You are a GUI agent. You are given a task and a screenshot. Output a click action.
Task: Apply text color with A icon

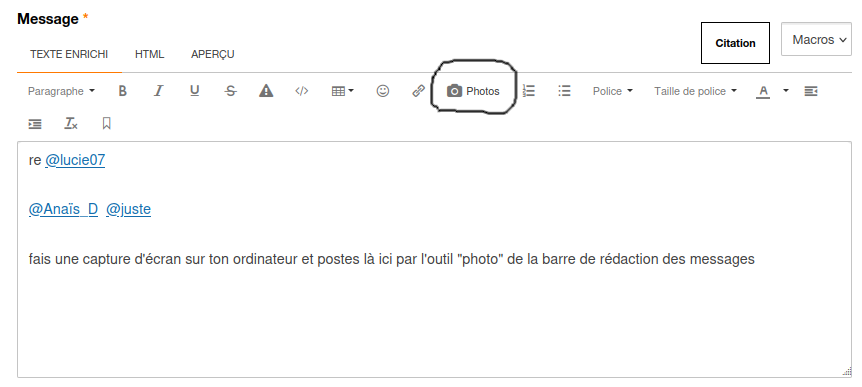pos(763,91)
